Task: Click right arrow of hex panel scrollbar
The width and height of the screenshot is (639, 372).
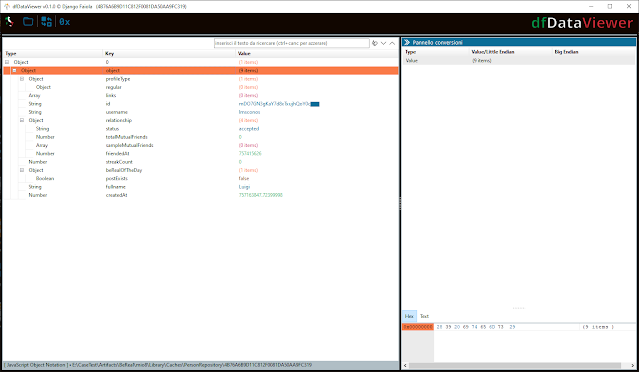Action: point(633,365)
